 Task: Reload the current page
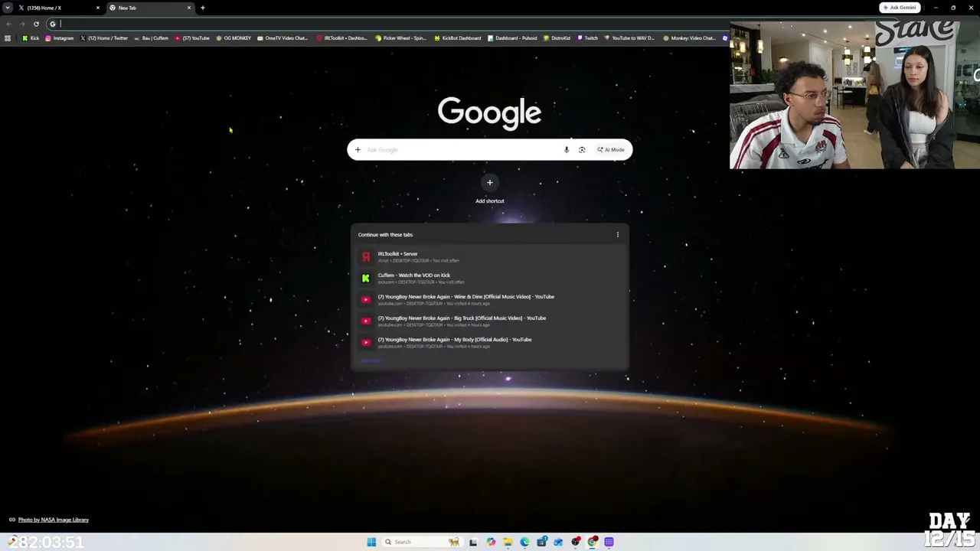tap(36, 24)
